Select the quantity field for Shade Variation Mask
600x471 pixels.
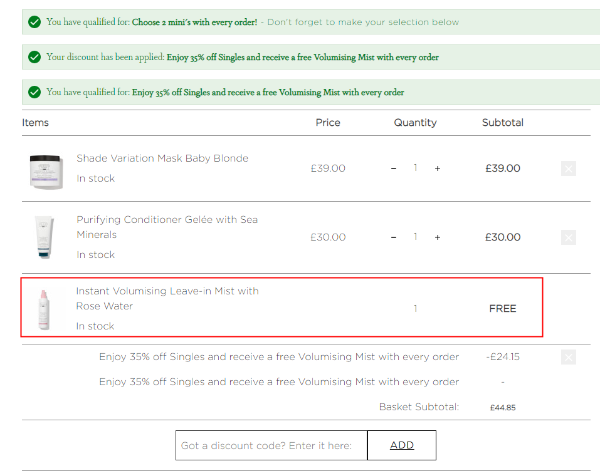pos(415,168)
